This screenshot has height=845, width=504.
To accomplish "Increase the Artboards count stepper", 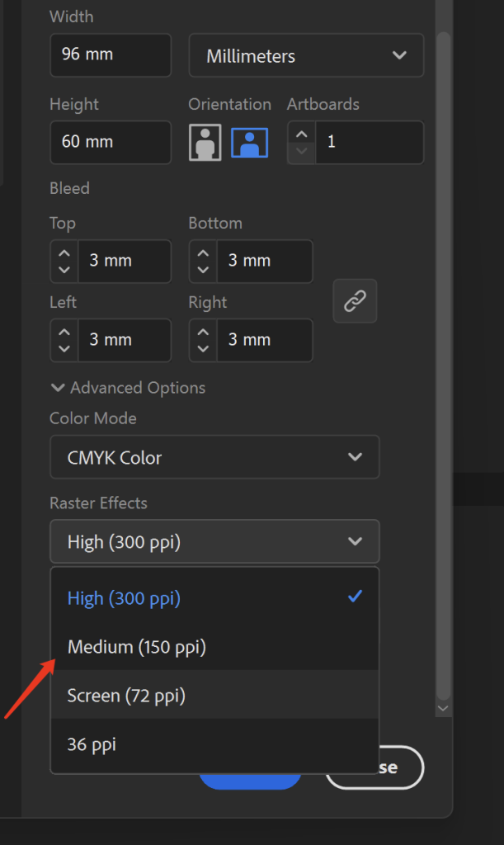I will (x=302, y=134).
